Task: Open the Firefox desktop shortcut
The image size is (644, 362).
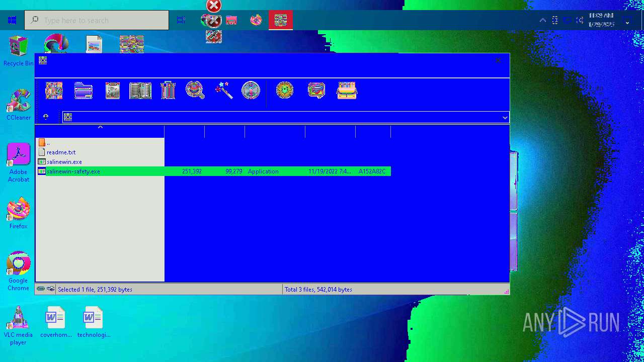Action: pyautogui.click(x=18, y=214)
